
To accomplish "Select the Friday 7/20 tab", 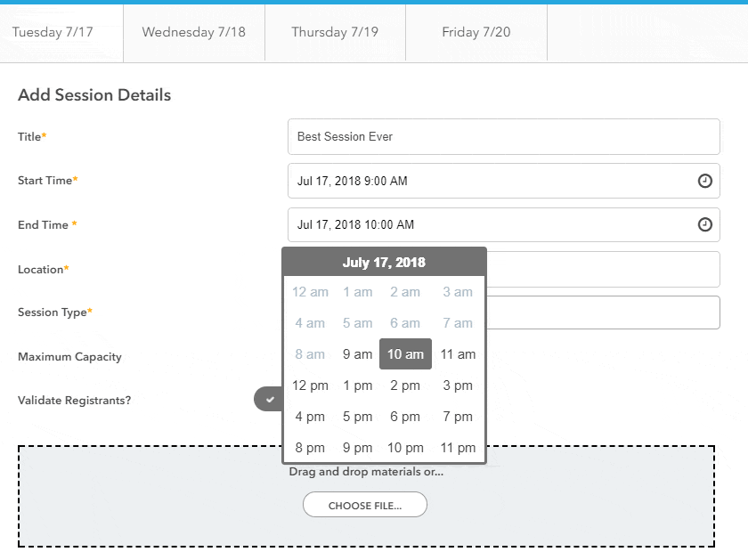I will point(476,31).
